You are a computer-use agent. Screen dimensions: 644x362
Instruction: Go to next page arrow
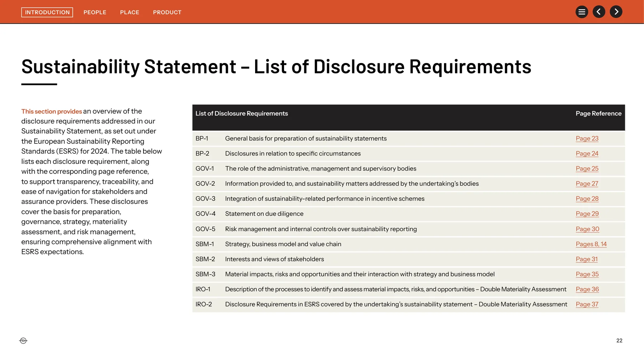(x=616, y=12)
